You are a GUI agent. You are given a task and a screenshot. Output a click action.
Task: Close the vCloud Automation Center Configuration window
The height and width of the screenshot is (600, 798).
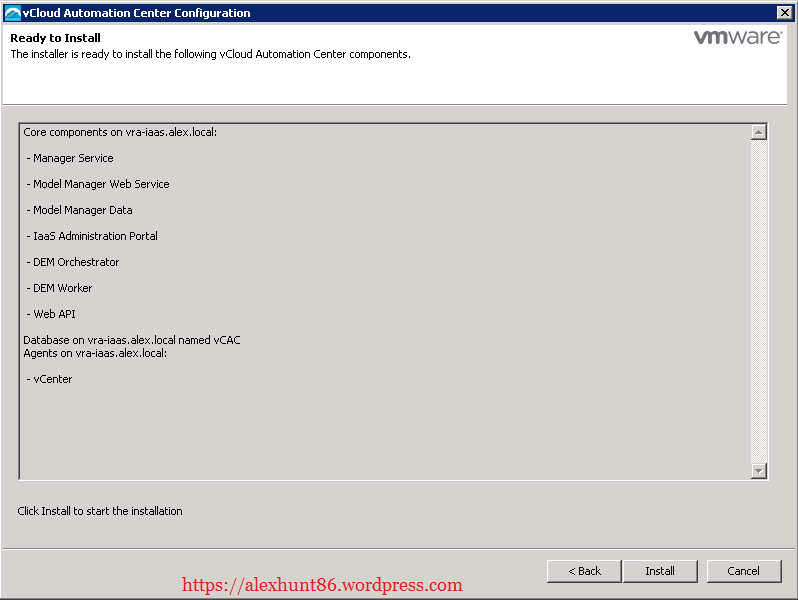[x=784, y=13]
